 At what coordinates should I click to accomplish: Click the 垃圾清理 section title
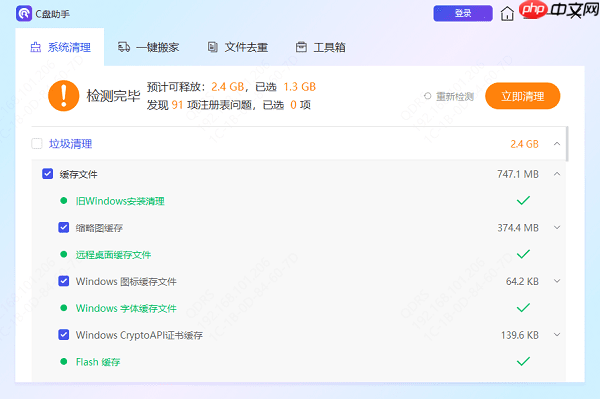70,144
